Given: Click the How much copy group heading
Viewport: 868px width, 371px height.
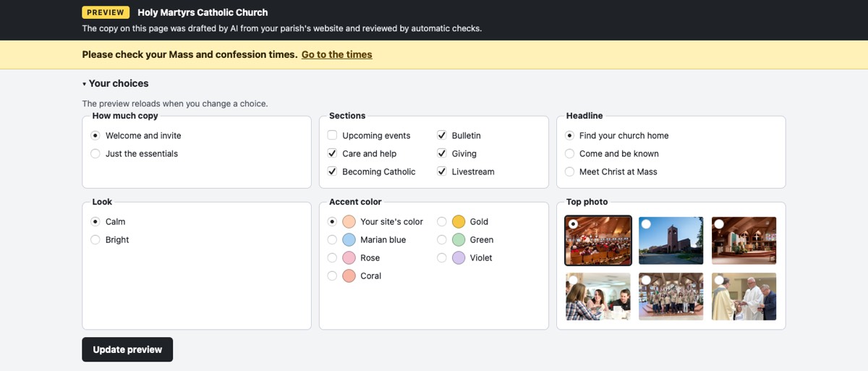Looking at the screenshot, I should (x=125, y=116).
